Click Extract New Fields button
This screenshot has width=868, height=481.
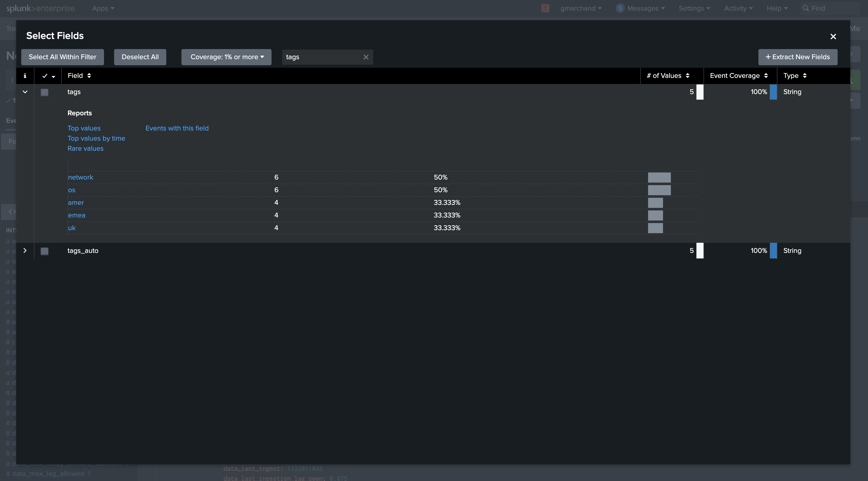pos(798,57)
